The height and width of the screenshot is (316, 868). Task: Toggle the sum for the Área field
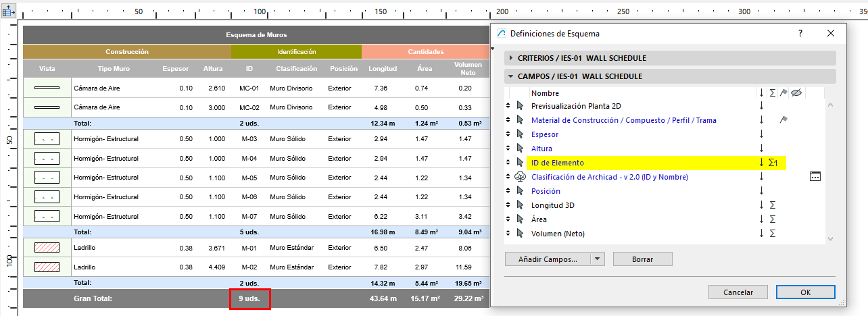772,219
